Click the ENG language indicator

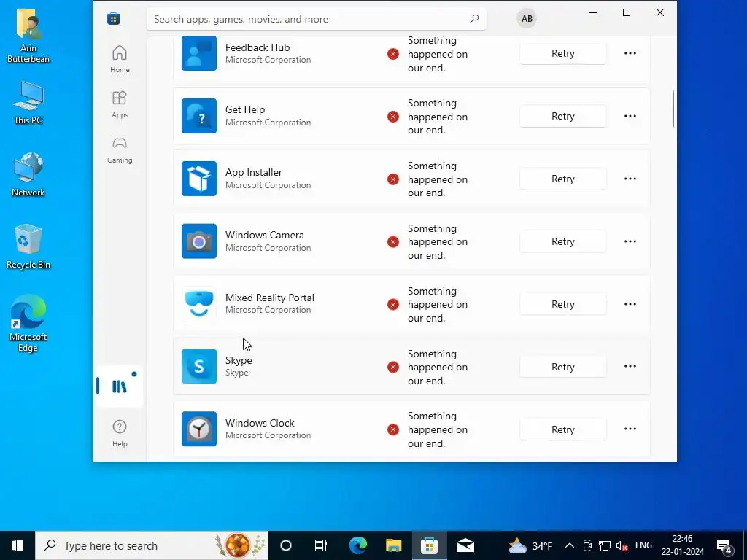643,545
